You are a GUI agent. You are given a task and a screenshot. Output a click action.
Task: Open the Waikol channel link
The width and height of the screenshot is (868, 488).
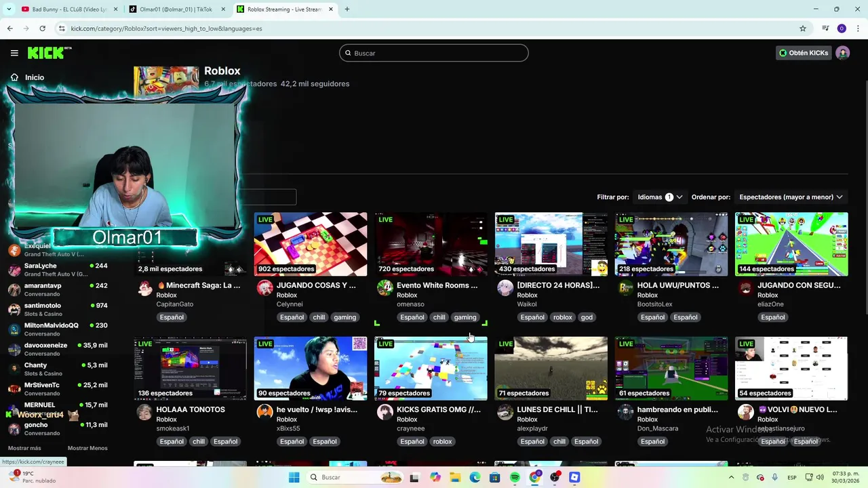coord(527,304)
